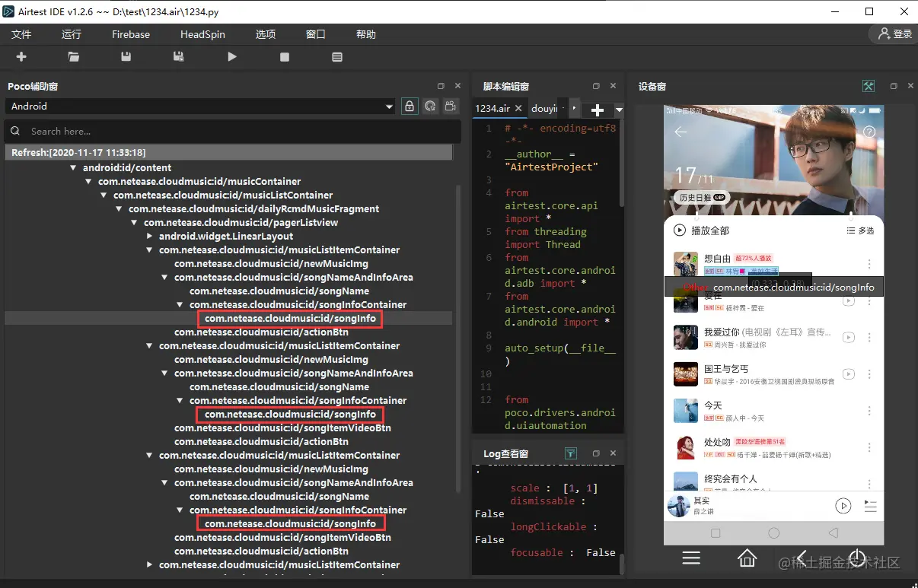Open the 窗口 menu
Viewport: 918px width, 588px height.
coord(316,34)
